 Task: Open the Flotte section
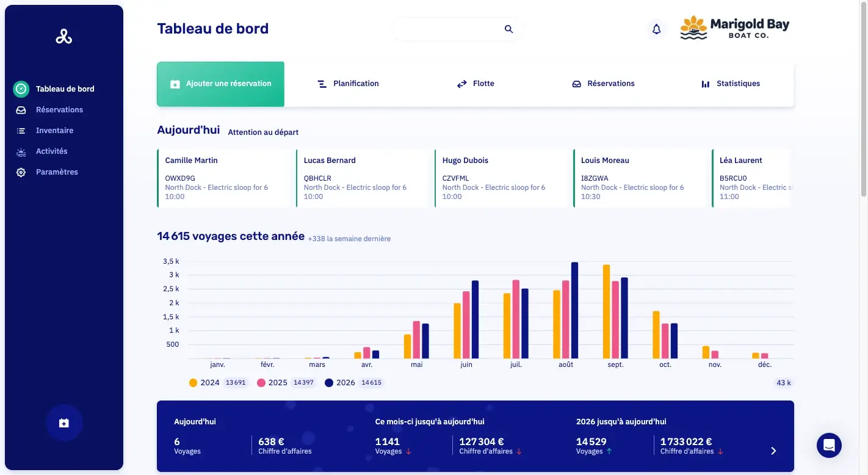point(476,84)
